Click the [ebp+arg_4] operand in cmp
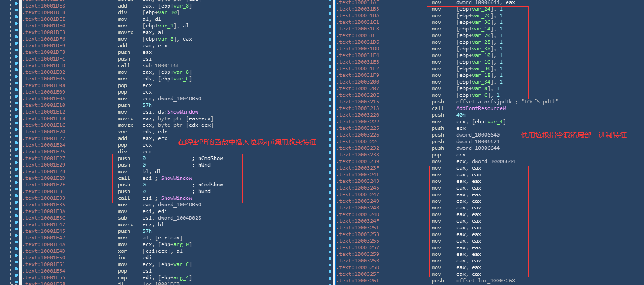 pos(175,277)
